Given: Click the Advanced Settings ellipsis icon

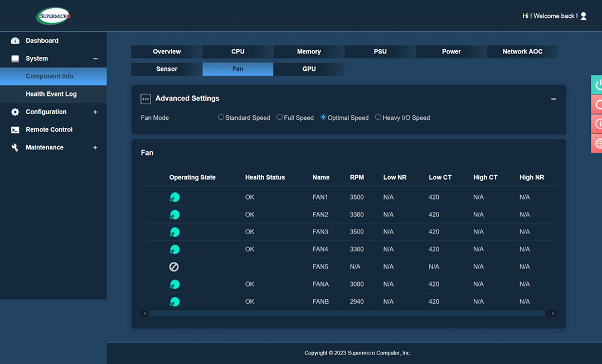Looking at the screenshot, I should point(145,99).
